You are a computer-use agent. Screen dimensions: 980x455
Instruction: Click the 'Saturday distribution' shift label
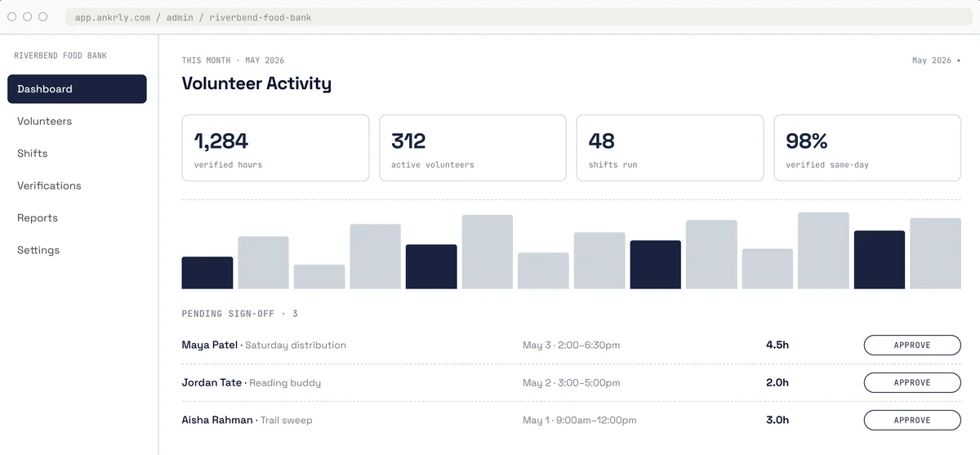(296, 346)
